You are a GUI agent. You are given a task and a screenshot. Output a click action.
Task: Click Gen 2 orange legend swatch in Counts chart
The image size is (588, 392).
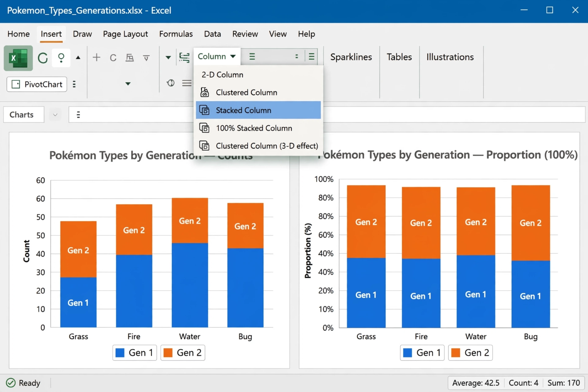pyautogui.click(x=168, y=353)
